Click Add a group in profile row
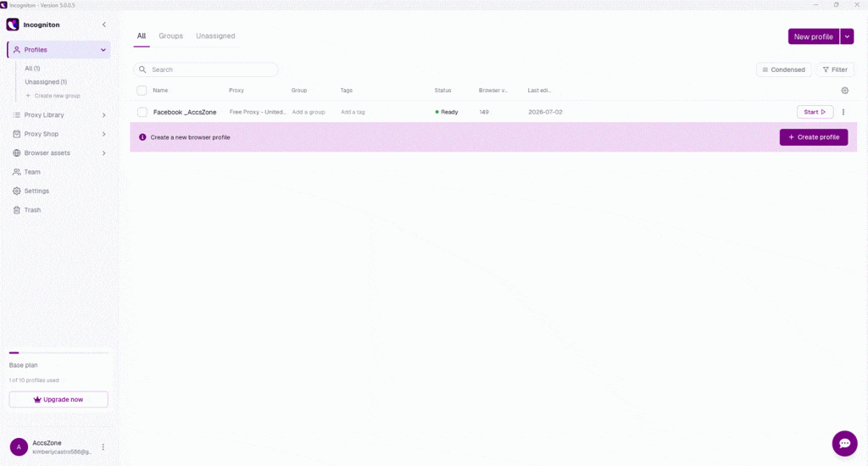The width and height of the screenshot is (868, 466). [x=309, y=112]
